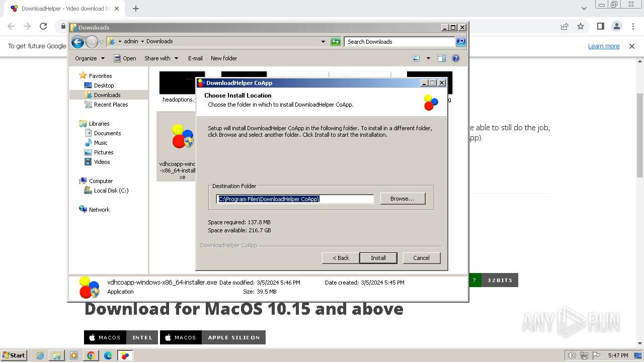The image size is (644, 362).
Task: Open the Windows Start menu
Action: pyautogui.click(x=14, y=355)
